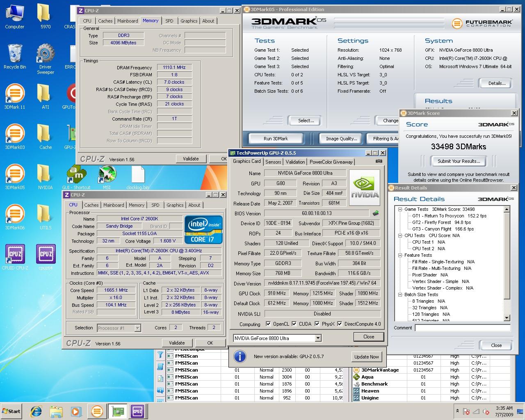Click the Core Speed 1665.1 MHz value

(x=116, y=290)
